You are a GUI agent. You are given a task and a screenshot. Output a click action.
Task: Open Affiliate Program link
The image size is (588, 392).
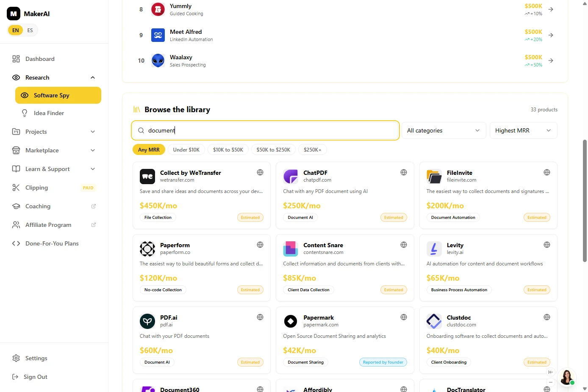click(x=54, y=225)
